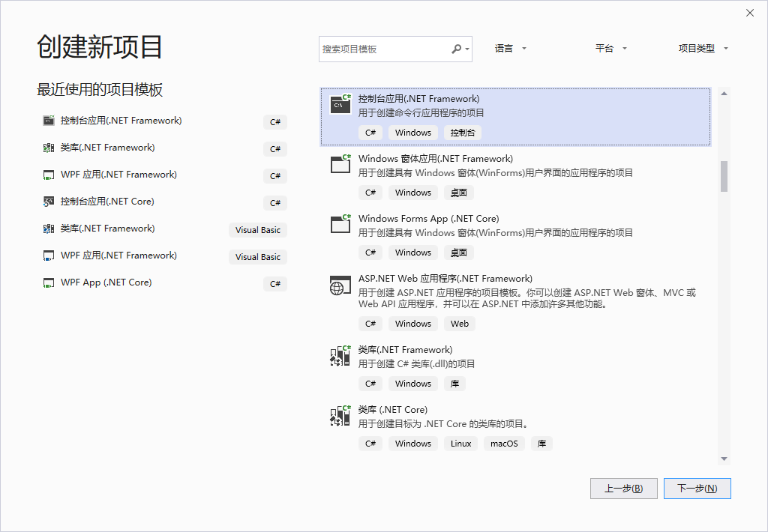The width and height of the screenshot is (768, 532).
Task: Click the scroll up arrow of template list
Action: [x=724, y=94]
